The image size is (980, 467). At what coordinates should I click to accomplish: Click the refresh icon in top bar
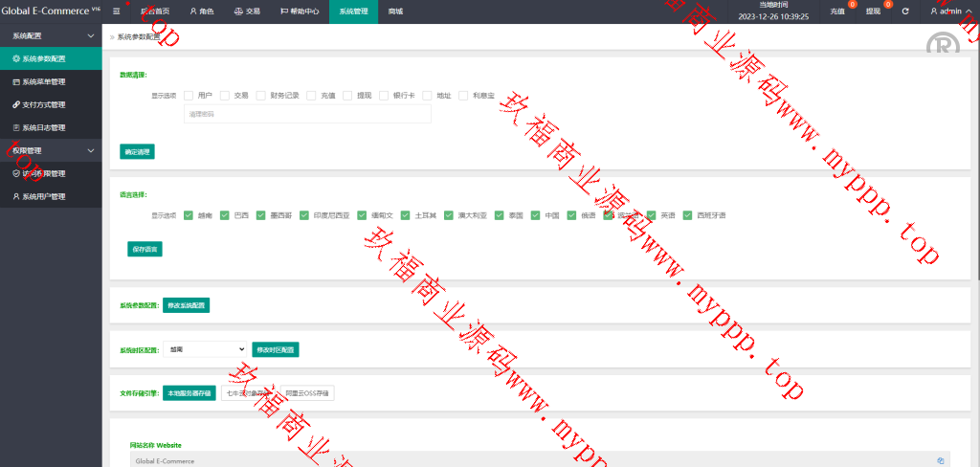[x=904, y=11]
